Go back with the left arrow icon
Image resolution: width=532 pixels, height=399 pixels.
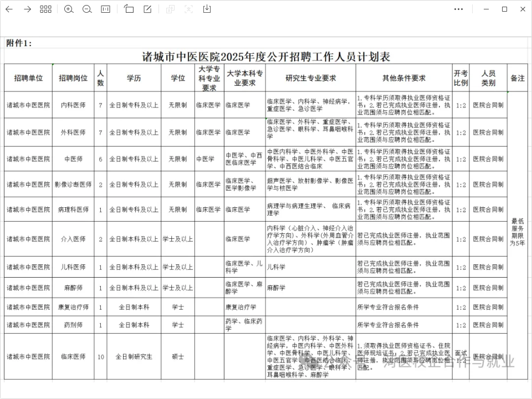click(9, 9)
